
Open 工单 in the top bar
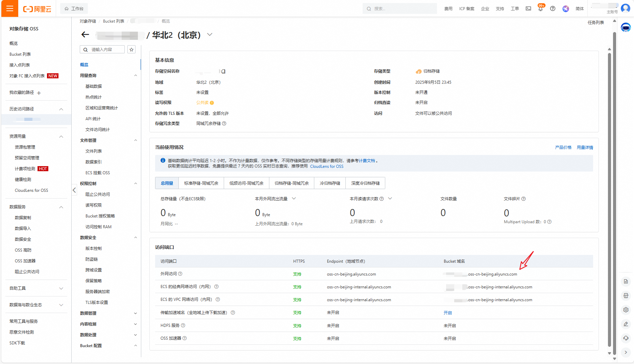pyautogui.click(x=515, y=9)
